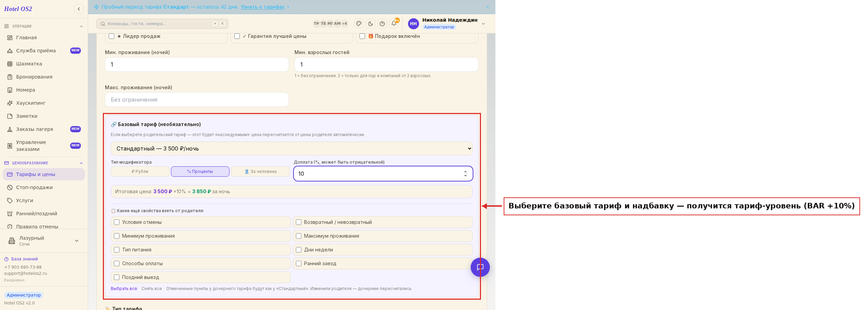
Task: Collapse the sidebar with arrow button
Action: (79, 9)
